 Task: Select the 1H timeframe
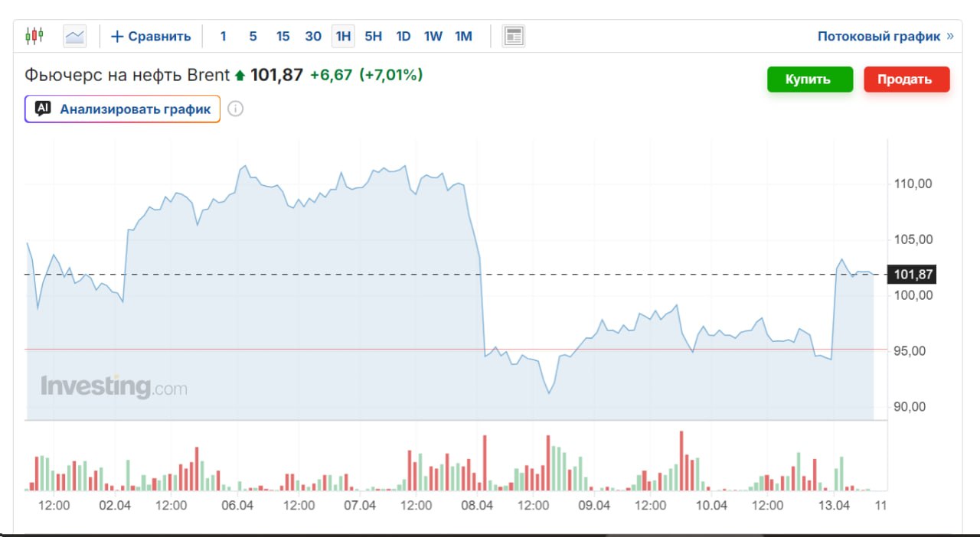[x=343, y=36]
